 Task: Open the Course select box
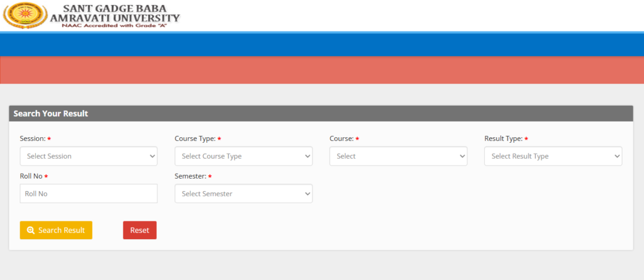pyautogui.click(x=398, y=156)
